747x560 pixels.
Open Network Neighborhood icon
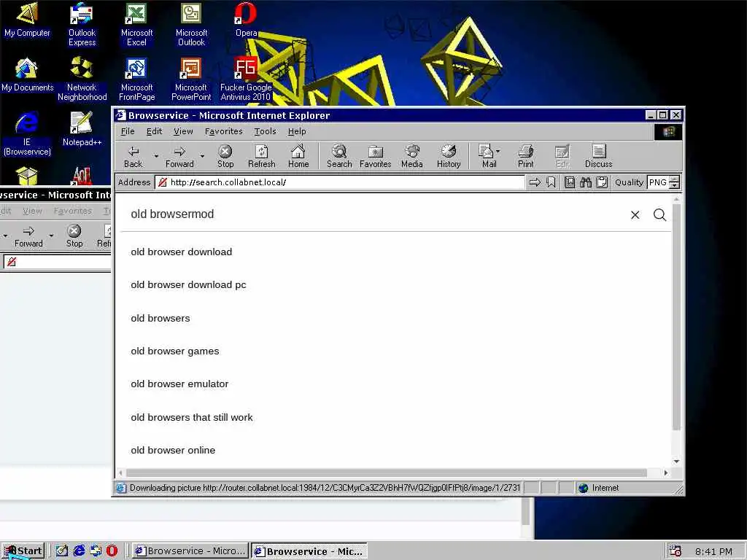pos(82,79)
